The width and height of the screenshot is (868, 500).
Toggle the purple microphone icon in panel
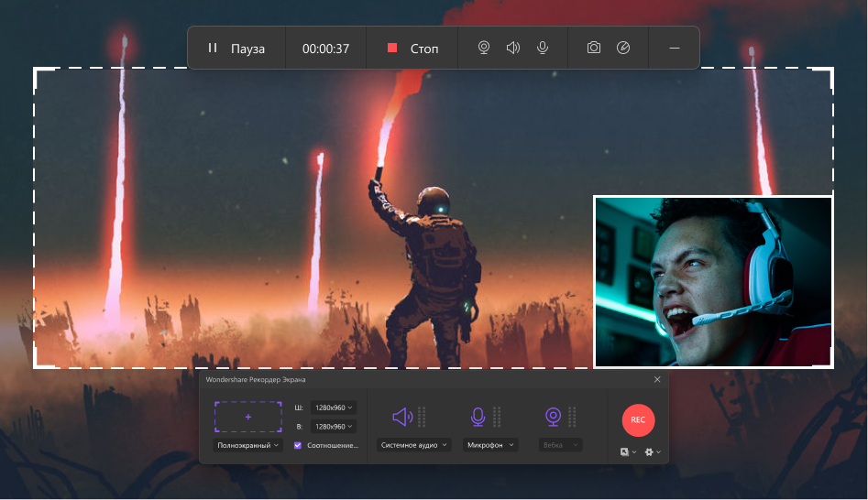pos(478,417)
